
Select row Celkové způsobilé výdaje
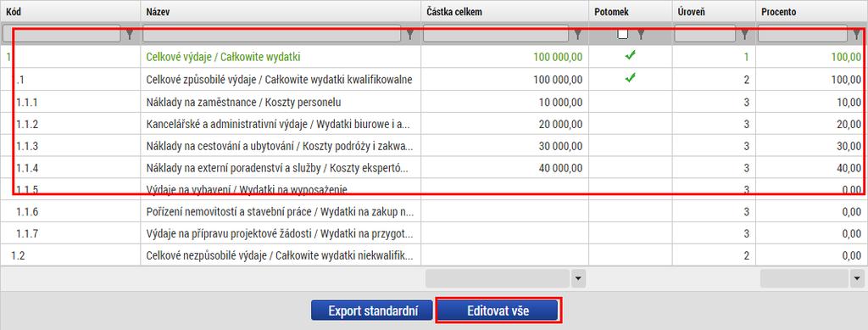click(434, 80)
